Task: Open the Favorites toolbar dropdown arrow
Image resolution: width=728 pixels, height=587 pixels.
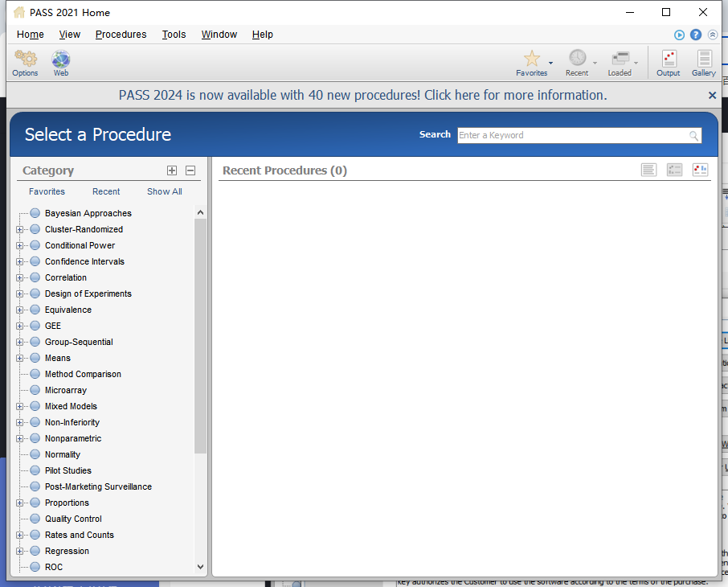Action: pyautogui.click(x=550, y=63)
